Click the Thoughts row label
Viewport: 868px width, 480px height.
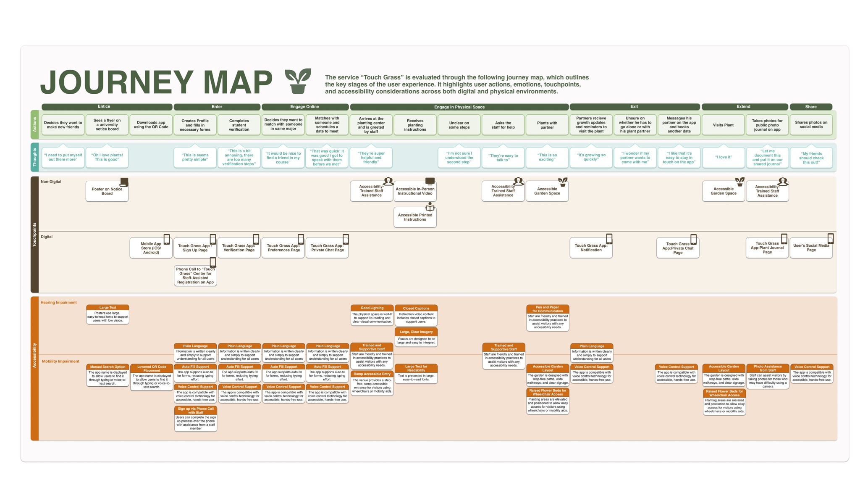[x=34, y=157]
